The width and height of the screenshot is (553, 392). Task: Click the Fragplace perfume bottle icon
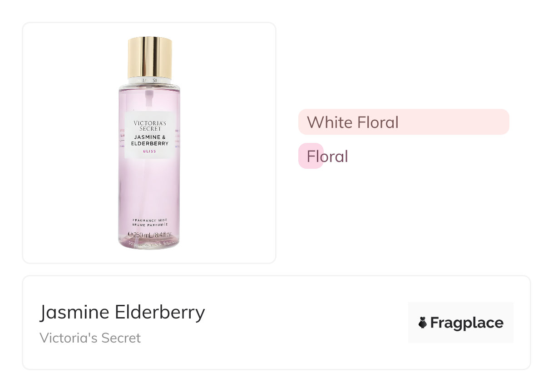coord(423,323)
